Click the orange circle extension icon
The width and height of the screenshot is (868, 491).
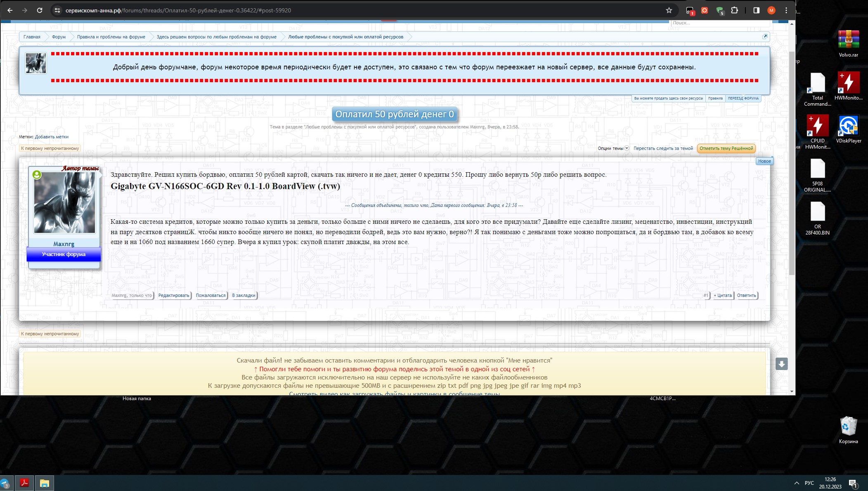[705, 10]
